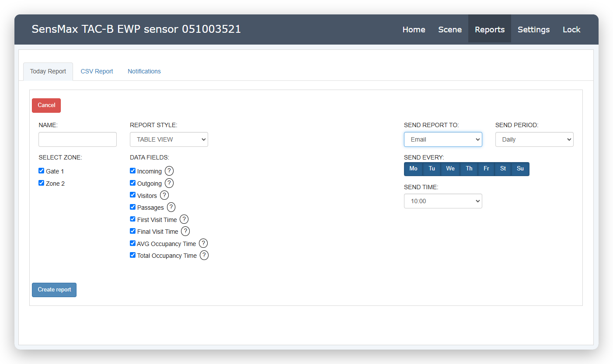This screenshot has height=364, width=613.
Task: Open help icon next to Incoming
Action: (x=169, y=171)
